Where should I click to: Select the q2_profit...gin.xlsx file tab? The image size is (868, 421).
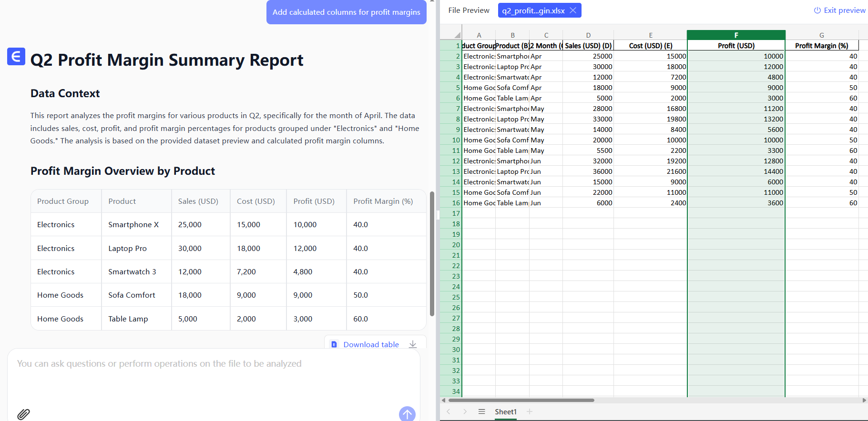click(x=533, y=10)
